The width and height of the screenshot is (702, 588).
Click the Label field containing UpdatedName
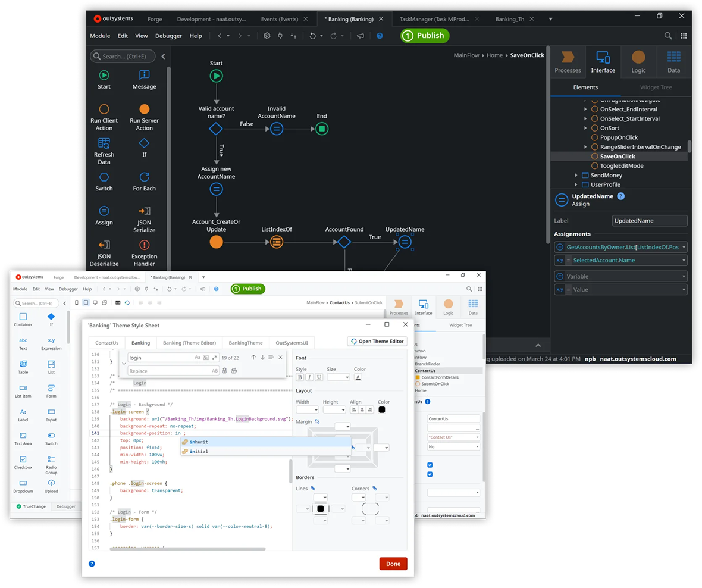649,221
